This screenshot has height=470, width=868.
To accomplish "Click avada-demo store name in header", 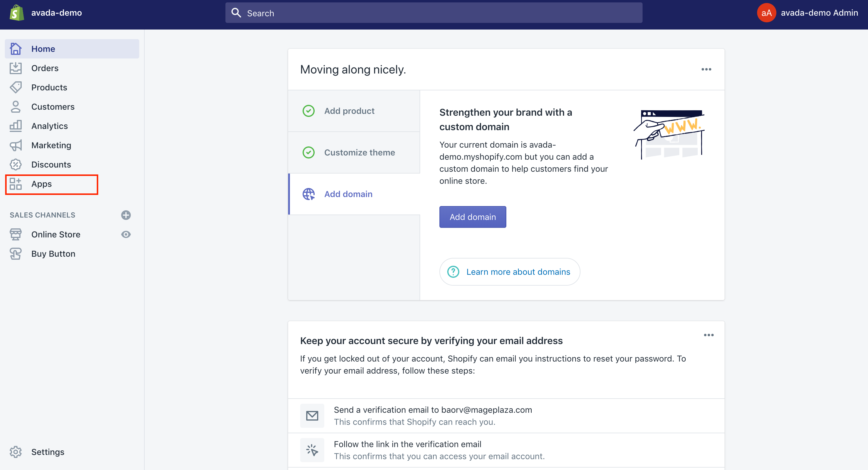I will coord(56,13).
